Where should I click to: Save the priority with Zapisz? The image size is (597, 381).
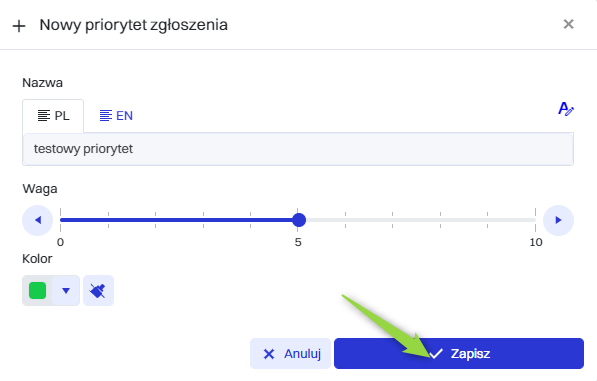(459, 354)
